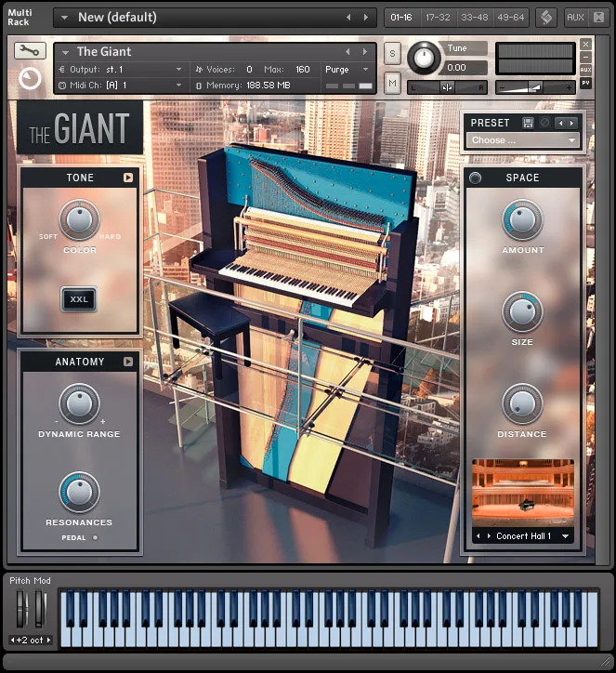
Task: Open the TONE panel details arrow
Action: [128, 178]
